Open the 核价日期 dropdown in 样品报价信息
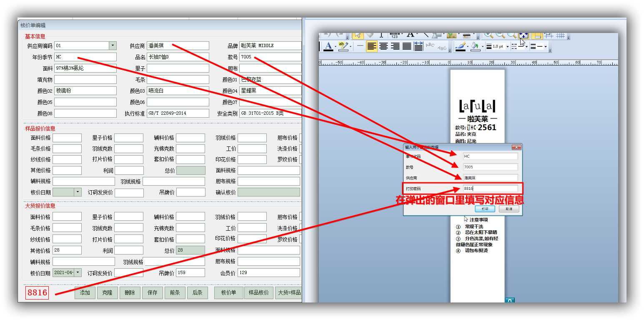644x320 pixels. coord(78,192)
